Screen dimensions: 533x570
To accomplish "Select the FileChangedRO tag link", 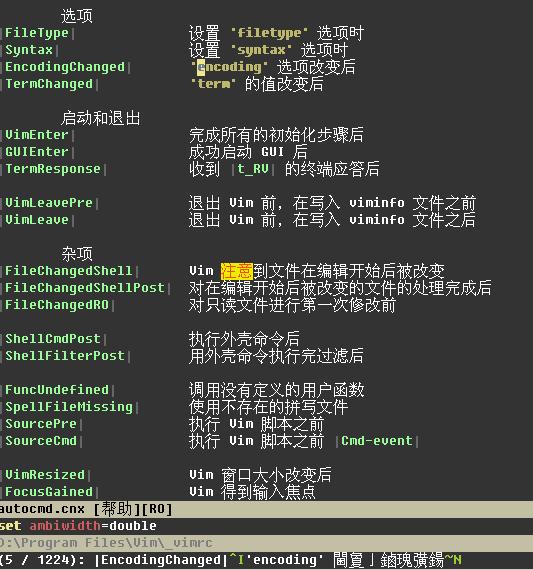I will pyautogui.click(x=57, y=305).
